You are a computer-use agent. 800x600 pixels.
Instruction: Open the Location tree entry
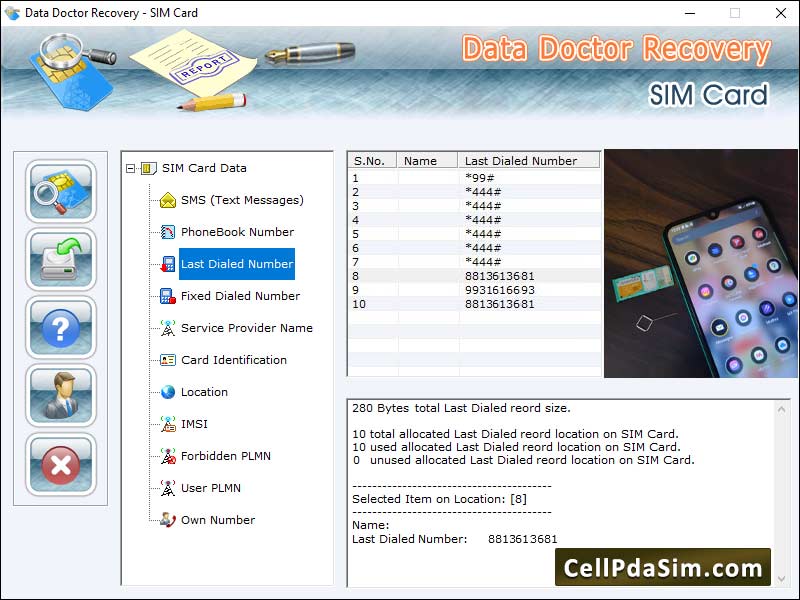[204, 392]
